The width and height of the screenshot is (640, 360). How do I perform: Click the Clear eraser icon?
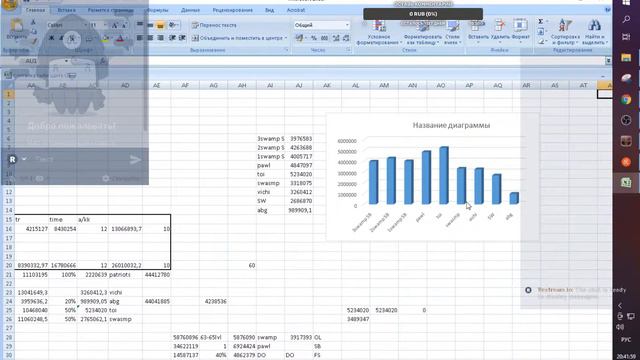tap(540, 41)
